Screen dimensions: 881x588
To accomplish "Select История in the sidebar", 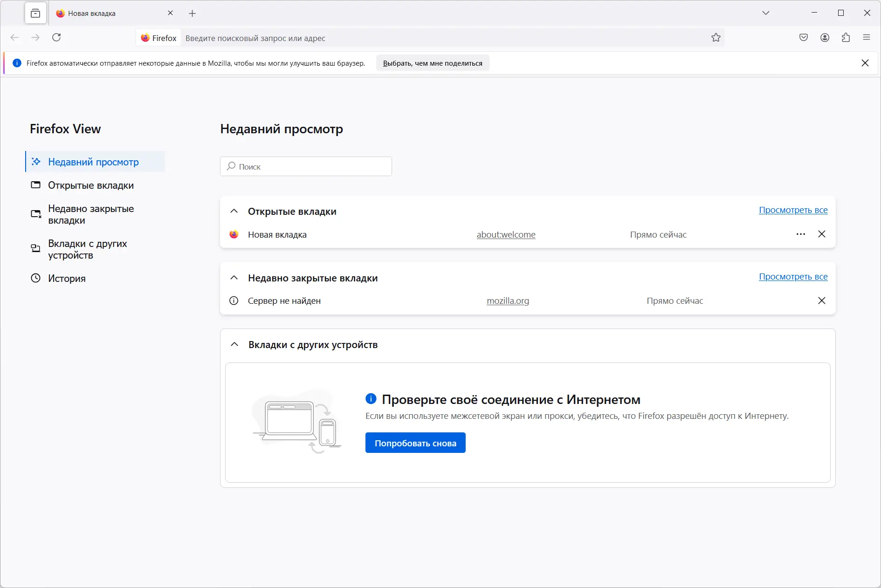I will [x=67, y=279].
